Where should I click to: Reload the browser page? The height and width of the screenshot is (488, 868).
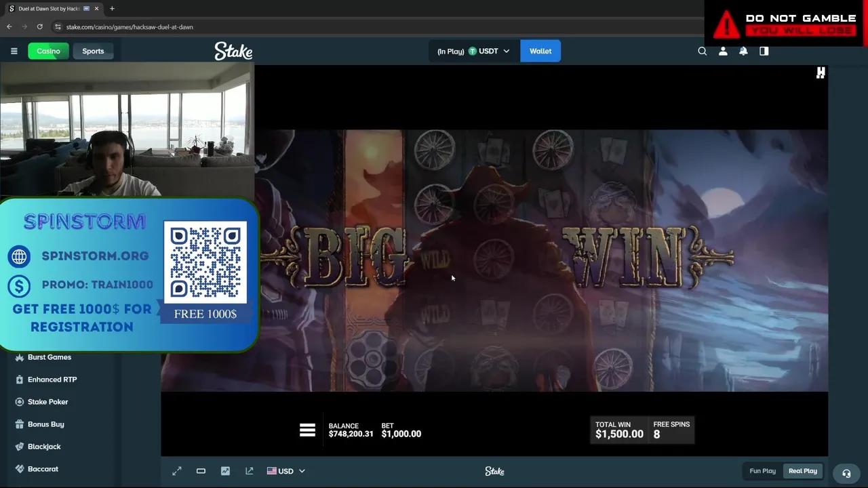pos(40,26)
